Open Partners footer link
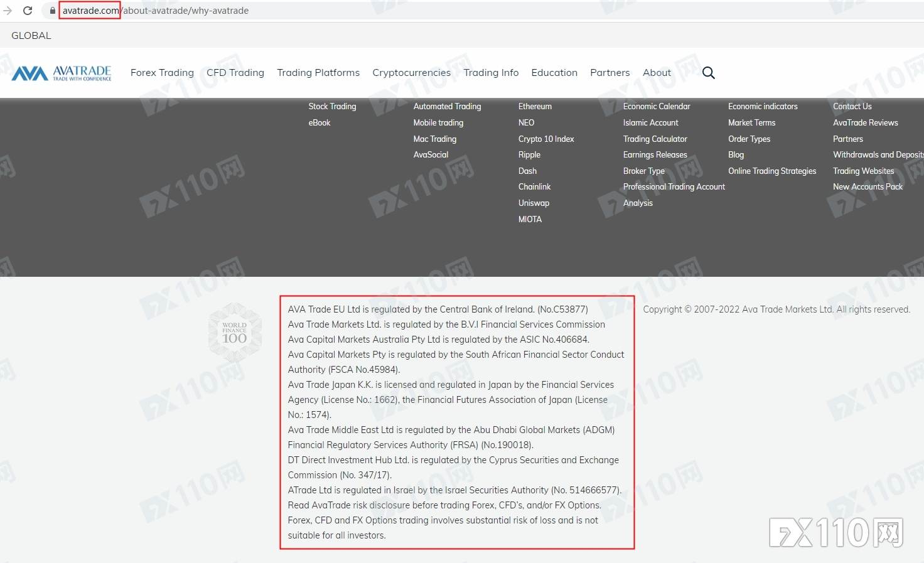Viewport: 924px width, 563px height. 848,139
